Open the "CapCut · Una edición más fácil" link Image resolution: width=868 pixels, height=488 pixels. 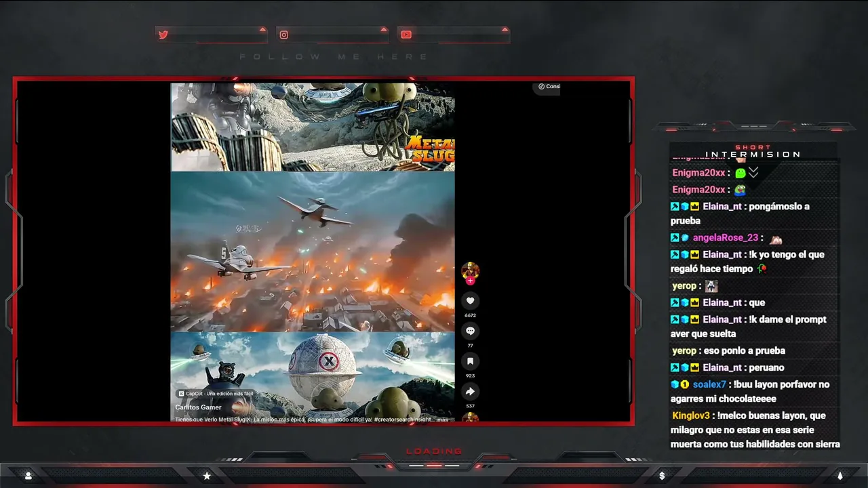point(215,394)
